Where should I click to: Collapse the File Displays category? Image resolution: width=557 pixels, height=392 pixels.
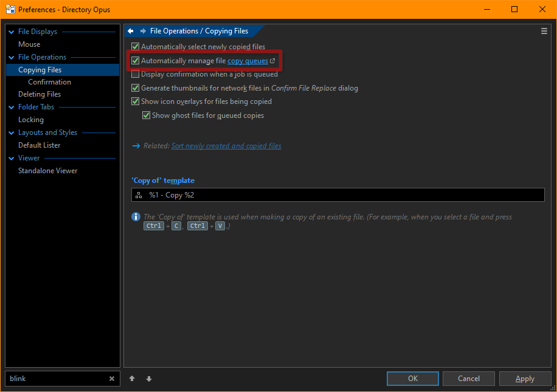[x=11, y=32]
